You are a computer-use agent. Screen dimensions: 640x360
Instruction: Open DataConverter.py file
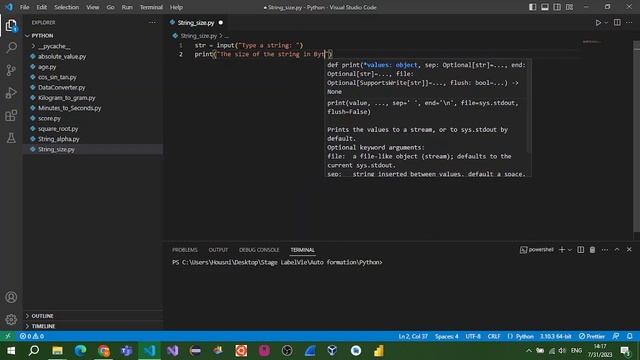62,87
